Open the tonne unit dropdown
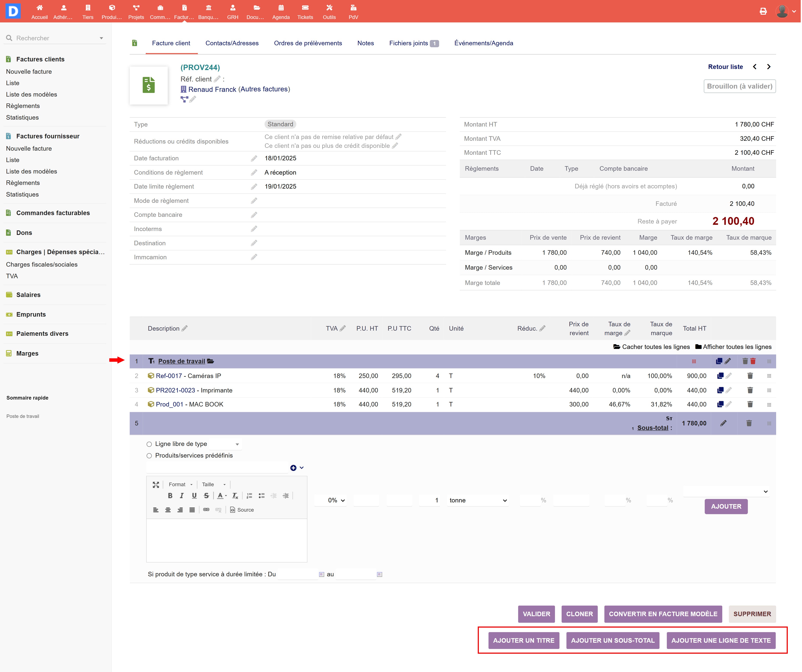The width and height of the screenshot is (802, 672). [x=477, y=500]
